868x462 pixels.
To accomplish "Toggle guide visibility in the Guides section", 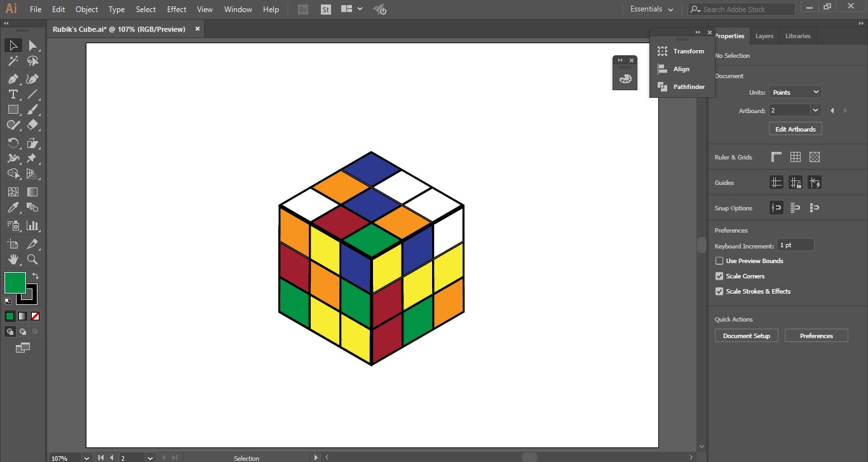I will click(x=776, y=182).
